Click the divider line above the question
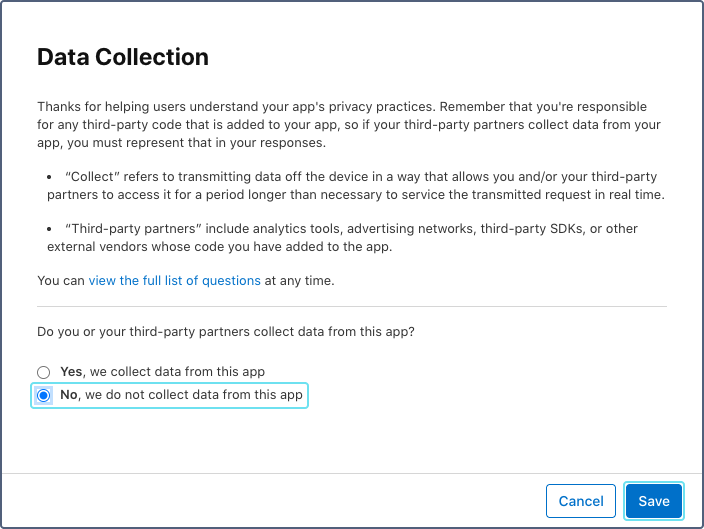 pos(352,307)
